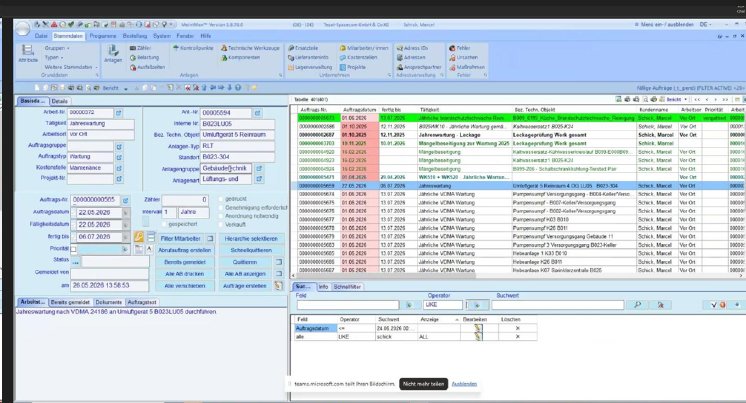This screenshot has height=403, width=746.
Task: Open the Attribute ribbon icon
Action: pos(28,53)
